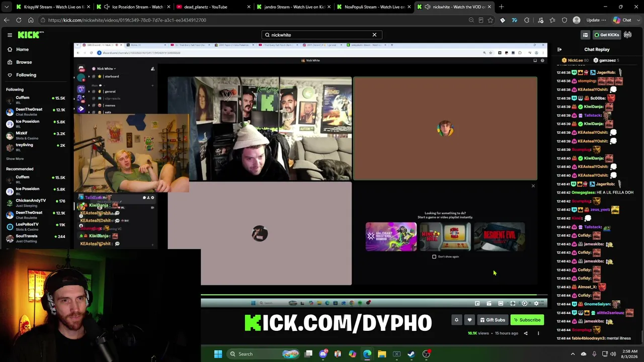Open ChickenAndyTV in Recommended
Screen dimensions: 644x362
[x=35, y=203]
